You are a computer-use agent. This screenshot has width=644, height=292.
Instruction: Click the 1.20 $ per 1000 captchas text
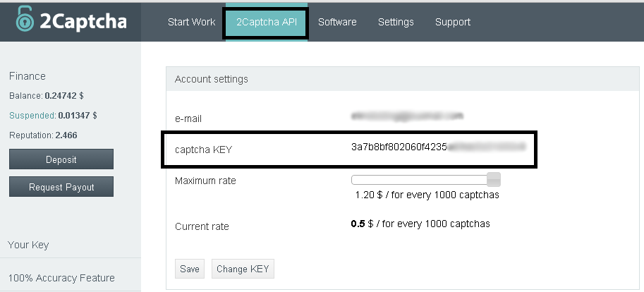click(427, 195)
